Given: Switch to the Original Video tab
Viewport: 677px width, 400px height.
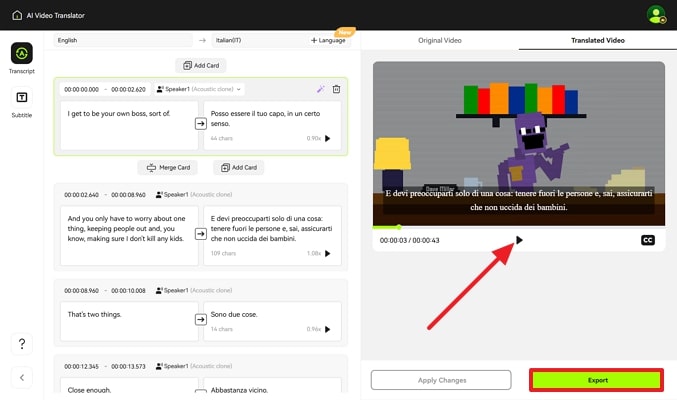Looking at the screenshot, I should click(x=439, y=40).
